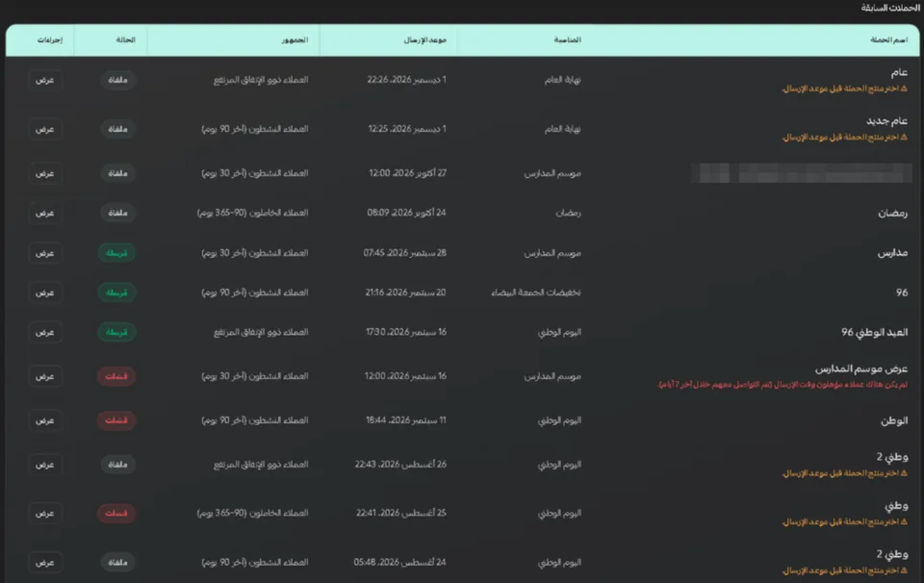Click عرض for the 26 أغسطس وطني 2 row
Image resolution: width=924 pixels, height=583 pixels.
click(x=45, y=465)
